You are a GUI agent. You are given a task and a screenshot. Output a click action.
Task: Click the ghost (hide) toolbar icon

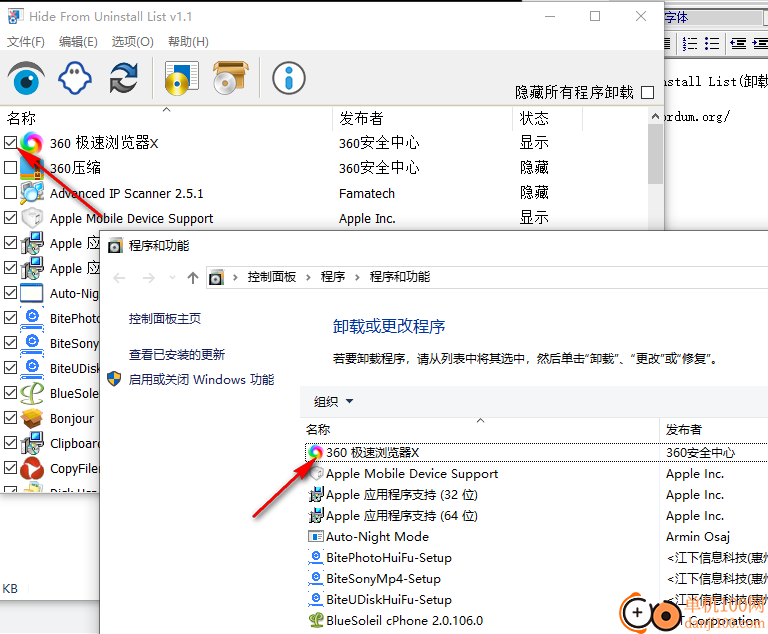click(75, 78)
